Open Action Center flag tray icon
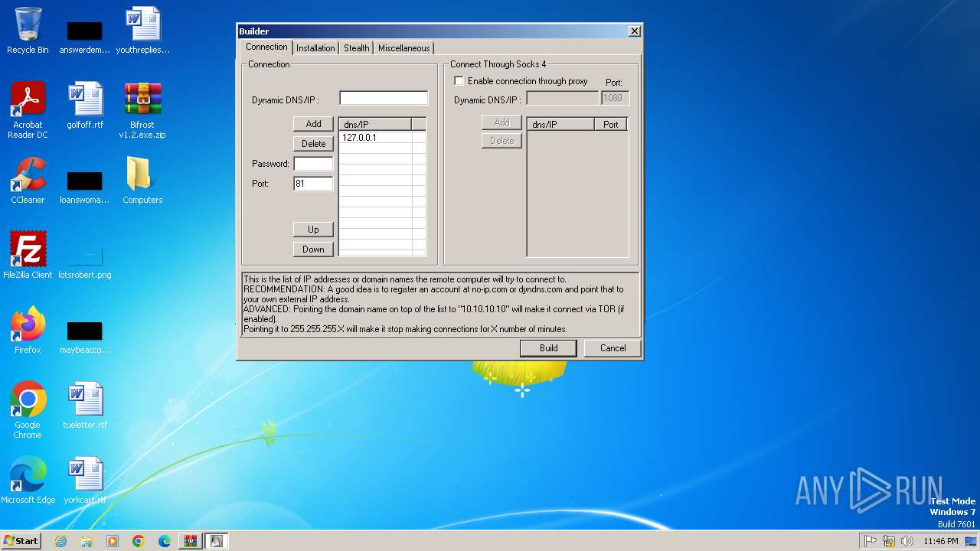 pos(871,541)
